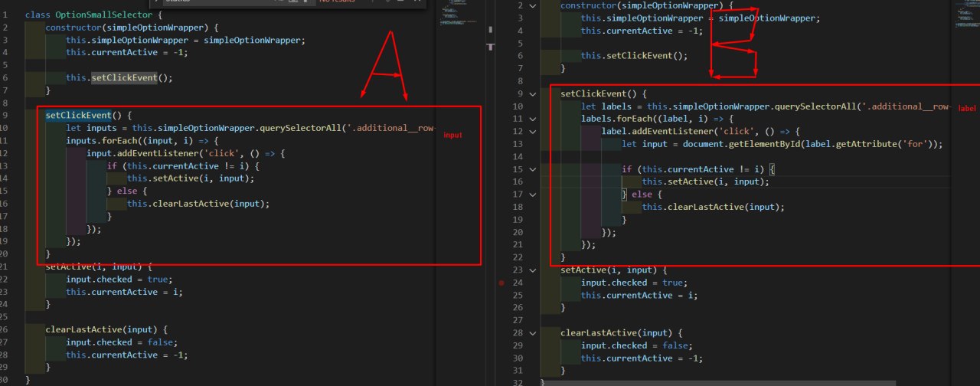Click line number 24 in right editor gutter
Screen dimensions: 980x386
[x=518, y=283]
